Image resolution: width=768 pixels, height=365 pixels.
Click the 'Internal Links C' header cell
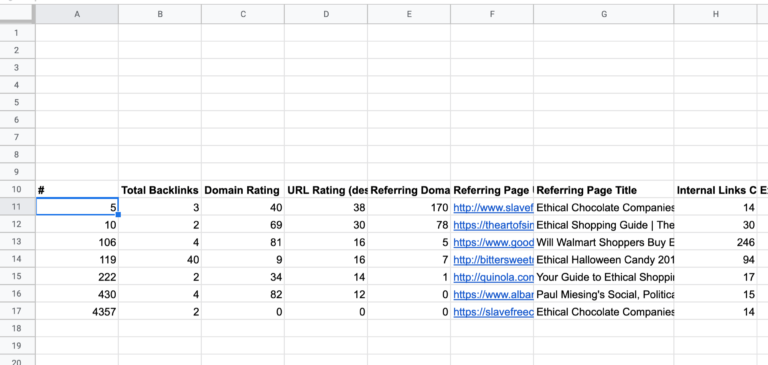point(716,190)
